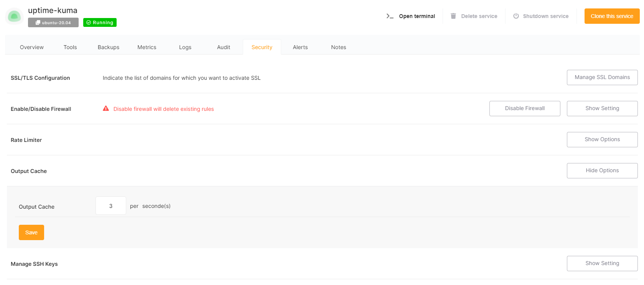
Task: Click the Manage SSL Domains button
Action: 602,77
